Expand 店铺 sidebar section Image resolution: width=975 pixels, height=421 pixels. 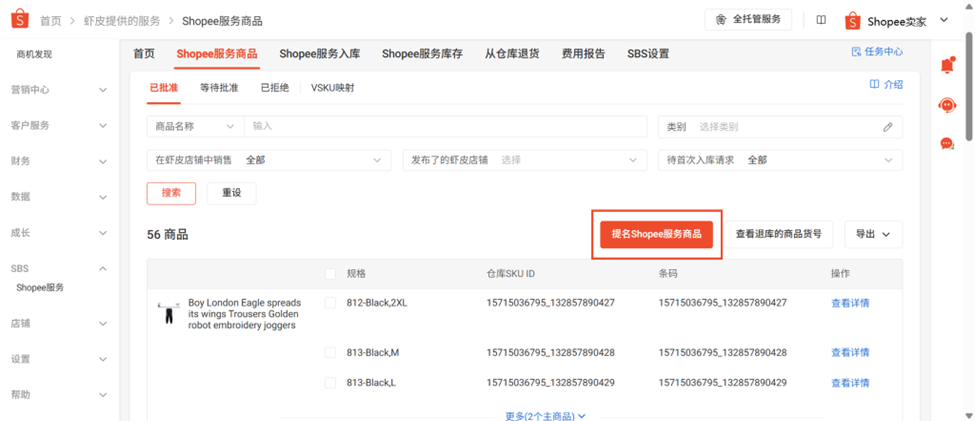pyautogui.click(x=60, y=323)
